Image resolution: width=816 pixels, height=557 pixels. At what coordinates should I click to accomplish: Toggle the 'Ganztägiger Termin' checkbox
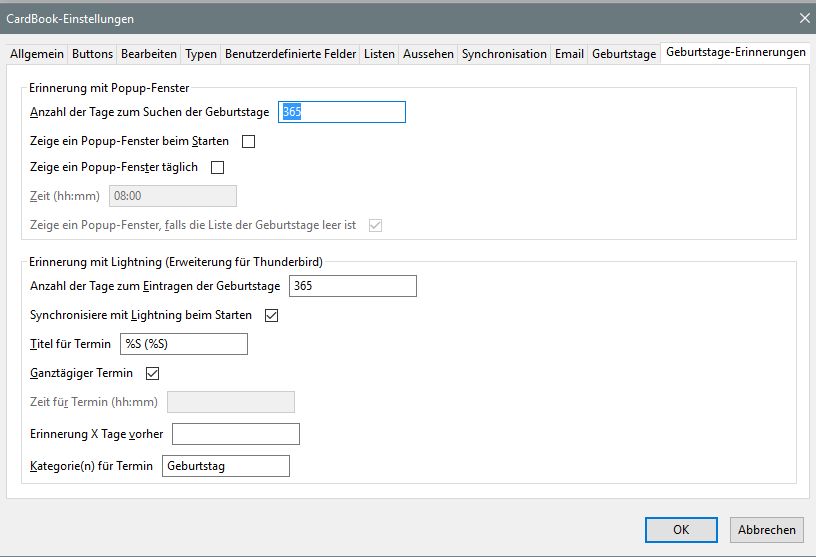153,374
